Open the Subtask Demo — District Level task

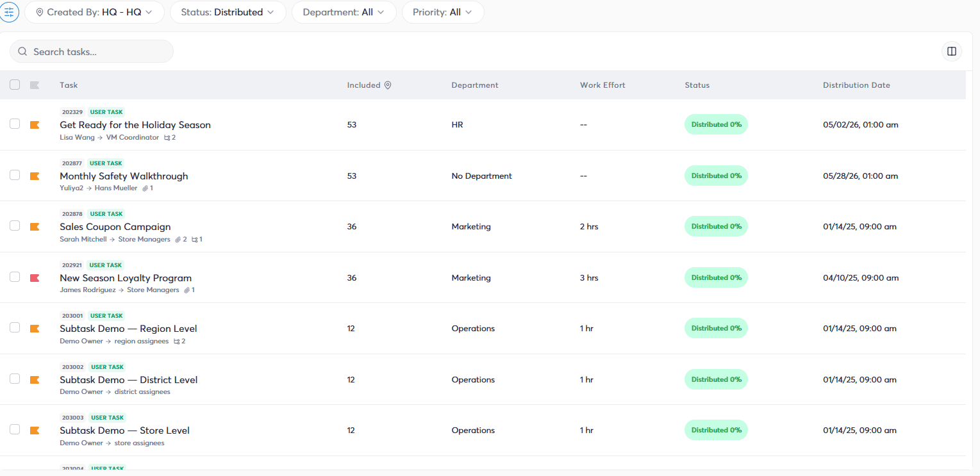click(x=129, y=380)
